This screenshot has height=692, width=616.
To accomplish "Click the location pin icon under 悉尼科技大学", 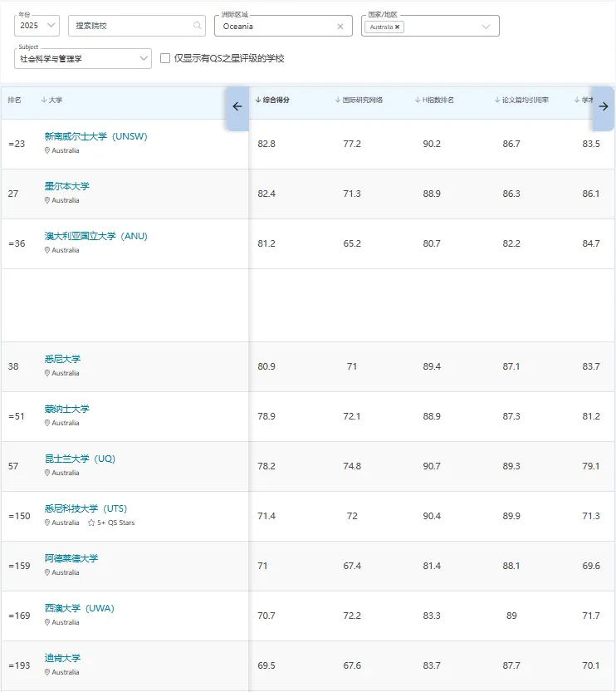I will coord(47,523).
